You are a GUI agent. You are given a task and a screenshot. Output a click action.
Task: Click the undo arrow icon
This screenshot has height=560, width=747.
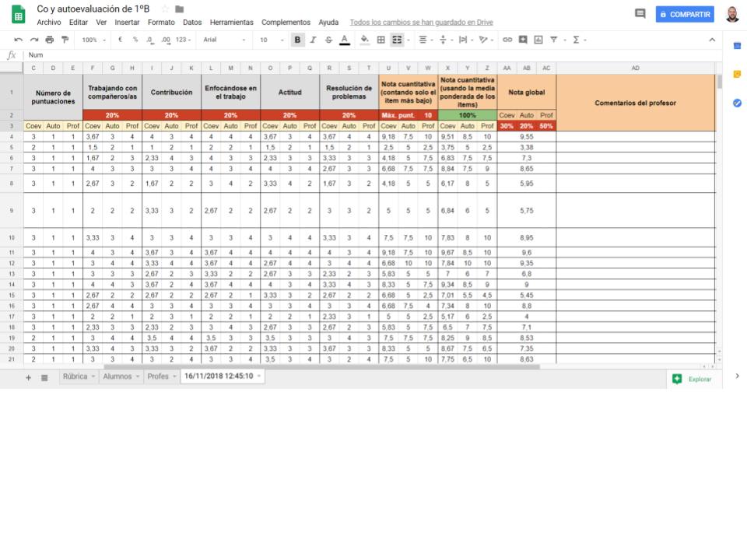[18, 40]
